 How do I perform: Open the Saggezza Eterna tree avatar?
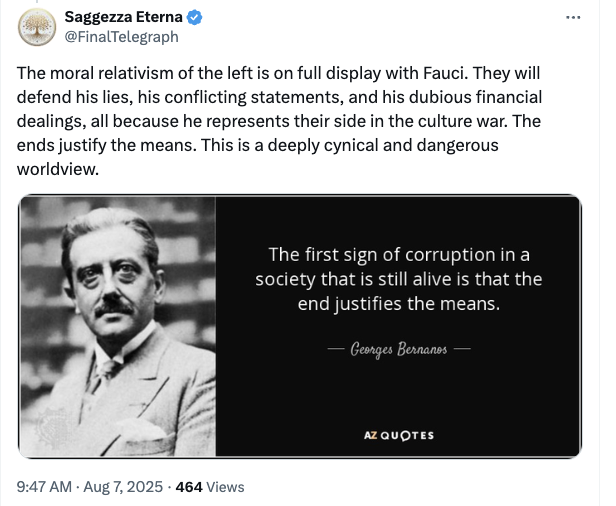pyautogui.click(x=35, y=27)
